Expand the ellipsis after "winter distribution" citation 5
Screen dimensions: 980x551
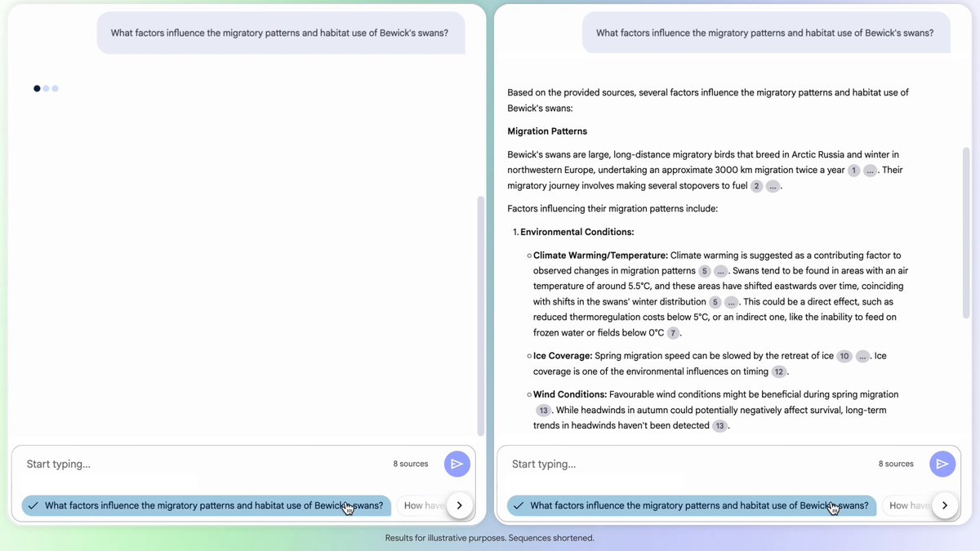click(x=732, y=302)
